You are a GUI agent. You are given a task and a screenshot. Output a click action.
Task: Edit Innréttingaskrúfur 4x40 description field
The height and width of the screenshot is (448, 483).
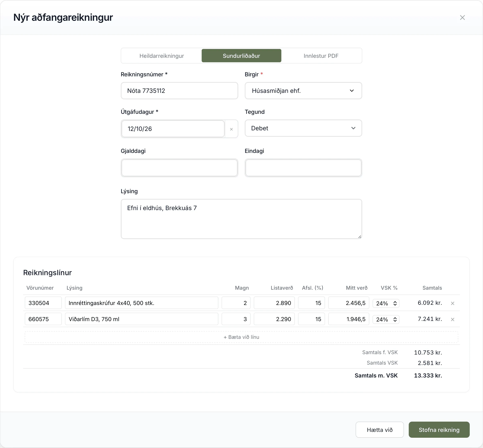pos(141,303)
